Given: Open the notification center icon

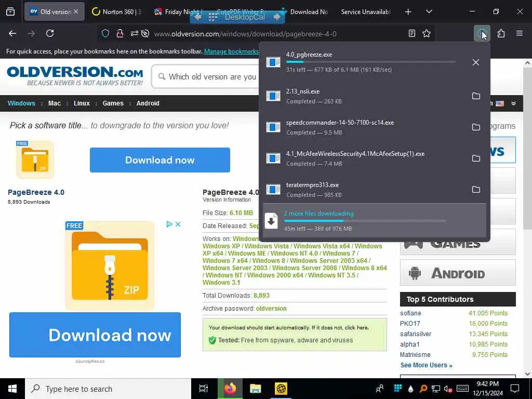Looking at the screenshot, I should pyautogui.click(x=515, y=389).
